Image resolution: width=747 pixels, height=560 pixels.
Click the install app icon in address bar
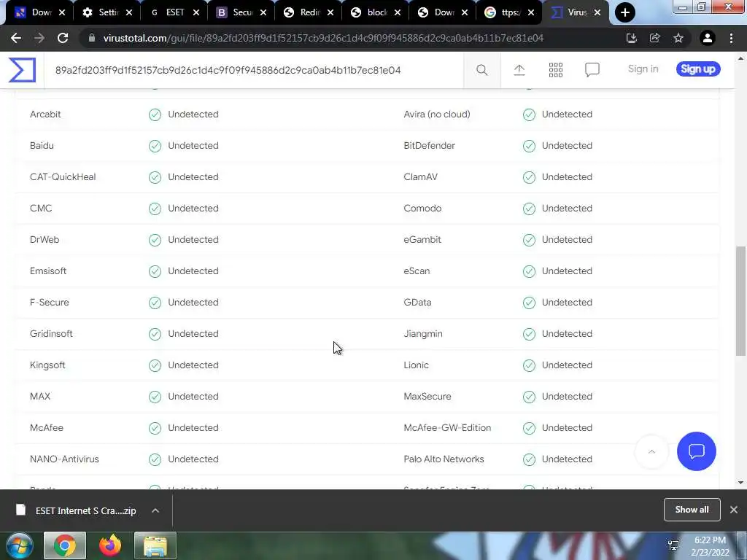click(631, 38)
